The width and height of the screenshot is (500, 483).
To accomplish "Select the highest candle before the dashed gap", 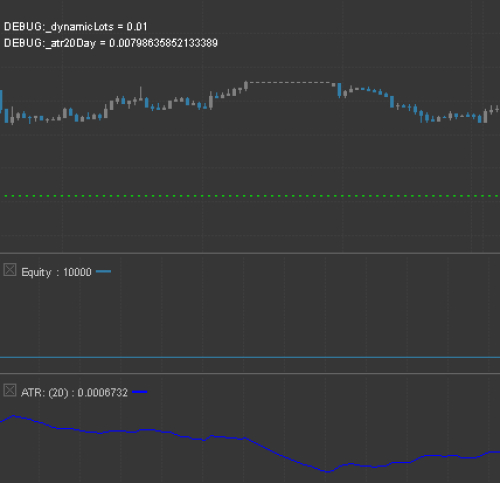I will tap(246, 86).
